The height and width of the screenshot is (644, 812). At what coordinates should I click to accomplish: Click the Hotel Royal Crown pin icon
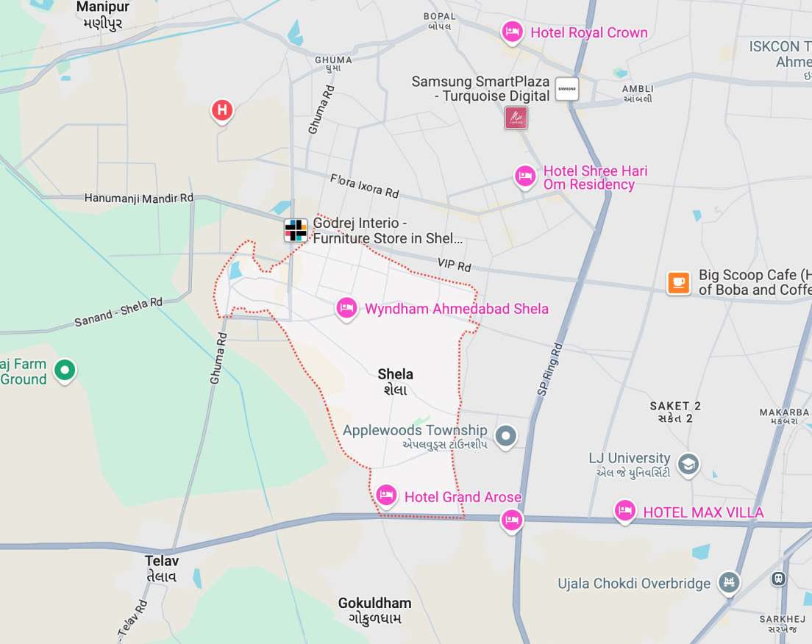[x=512, y=32]
